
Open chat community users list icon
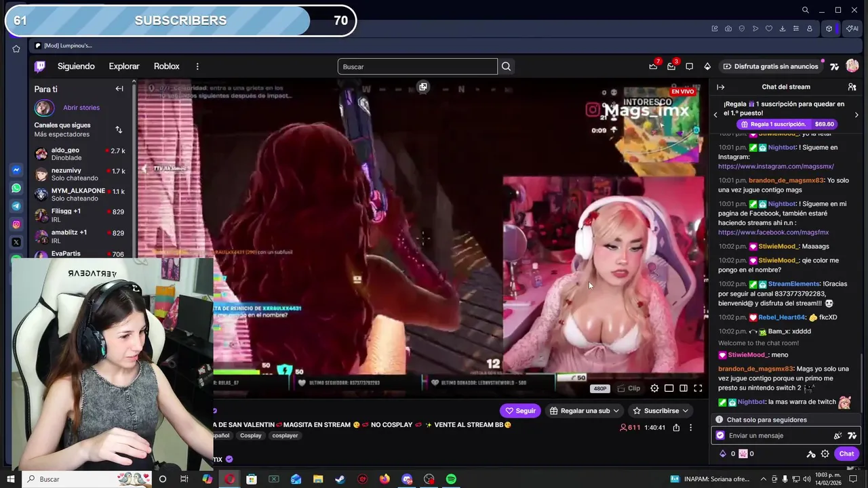point(852,87)
